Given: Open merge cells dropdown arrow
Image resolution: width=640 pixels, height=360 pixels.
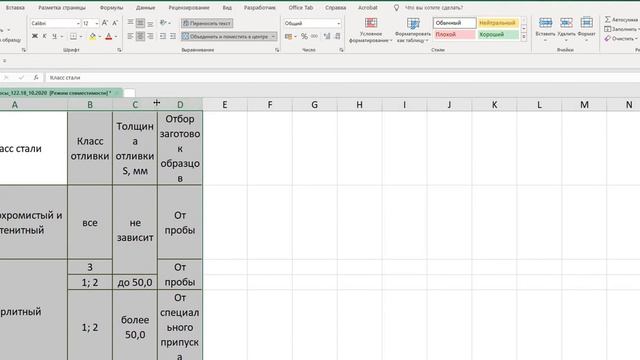Looking at the screenshot, I should pyautogui.click(x=273, y=36).
